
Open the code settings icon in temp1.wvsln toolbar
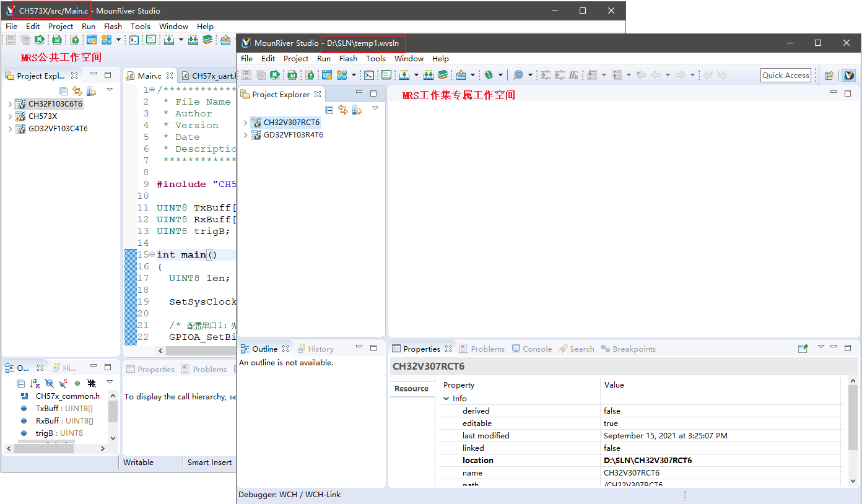(x=327, y=75)
